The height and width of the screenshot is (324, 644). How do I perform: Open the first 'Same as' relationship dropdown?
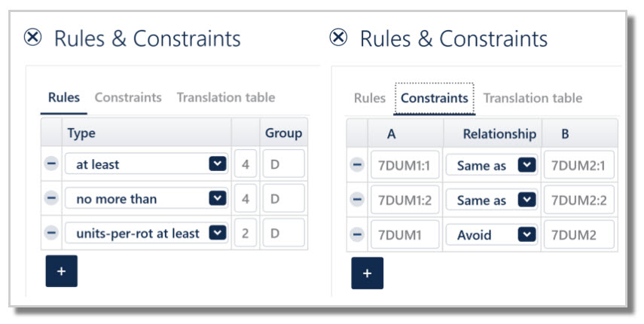[x=527, y=166]
